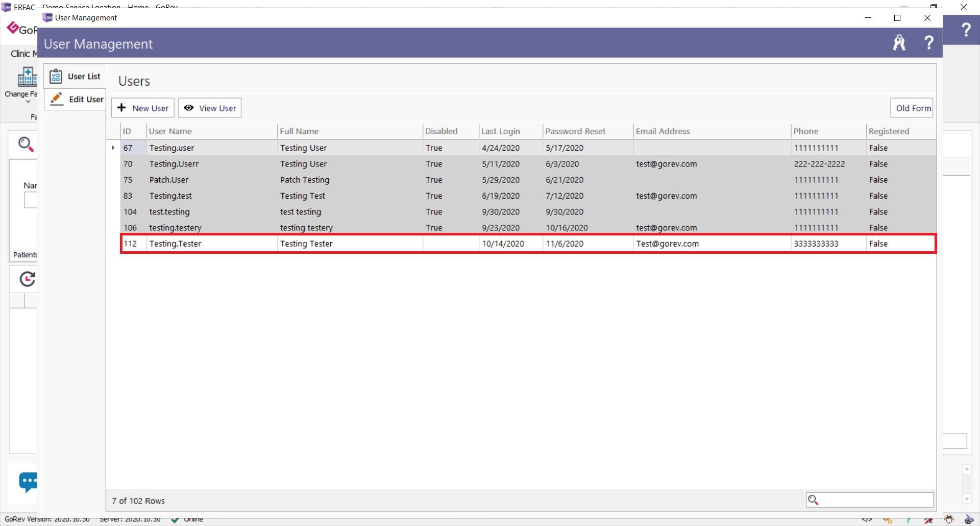Click the View User button
The width and height of the screenshot is (980, 526).
click(210, 108)
